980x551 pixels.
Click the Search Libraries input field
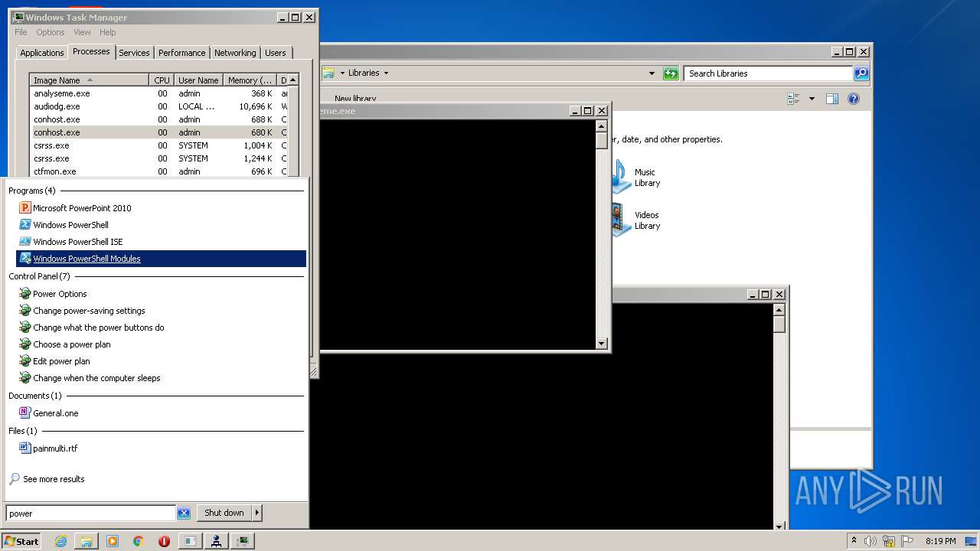coord(768,73)
